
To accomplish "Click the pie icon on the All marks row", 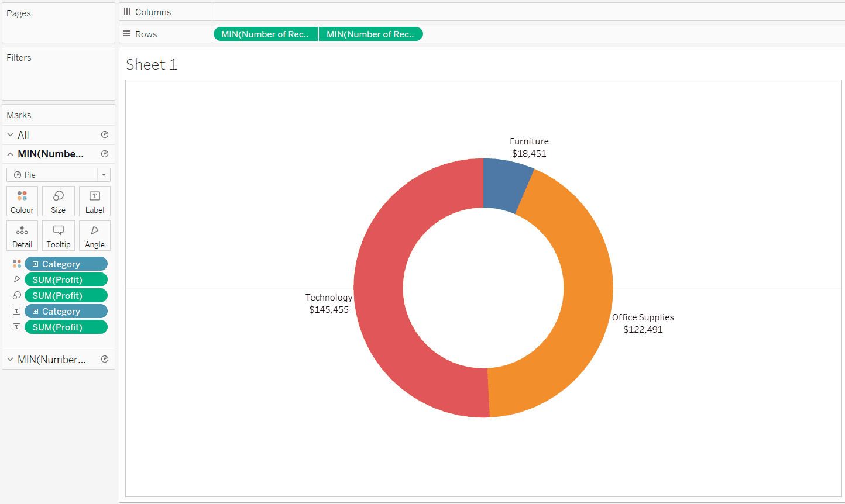I will coord(105,134).
